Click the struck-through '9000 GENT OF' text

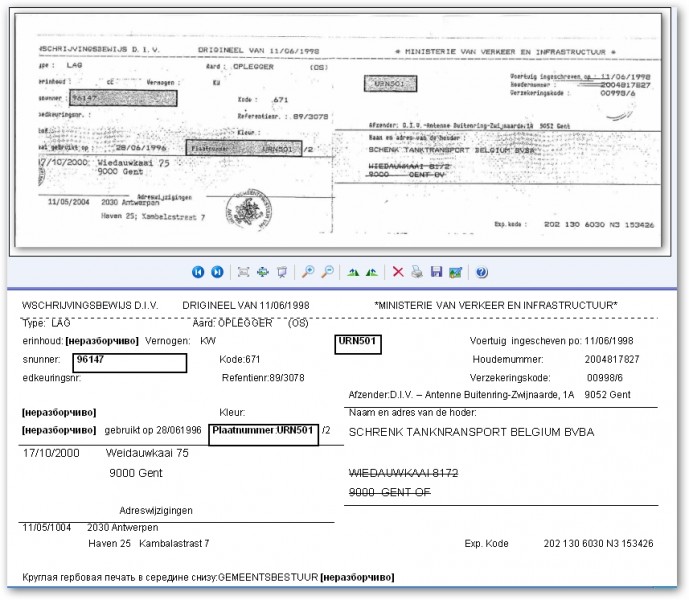pos(390,492)
